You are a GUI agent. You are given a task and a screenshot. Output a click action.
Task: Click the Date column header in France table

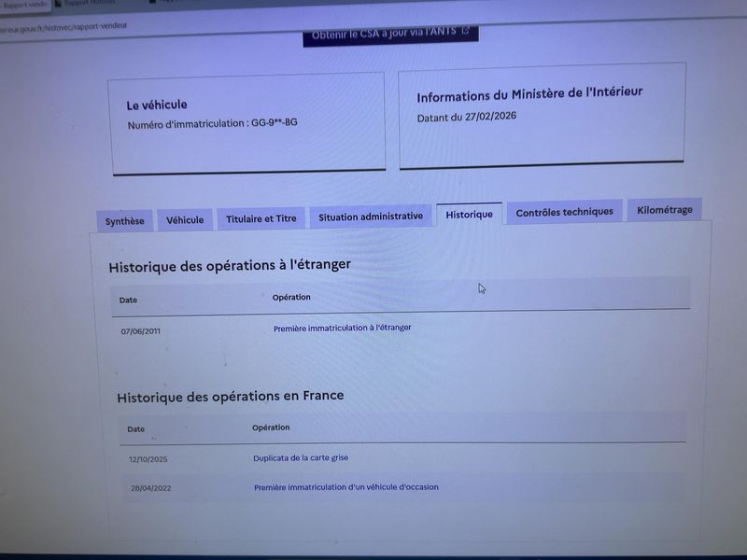(x=135, y=429)
